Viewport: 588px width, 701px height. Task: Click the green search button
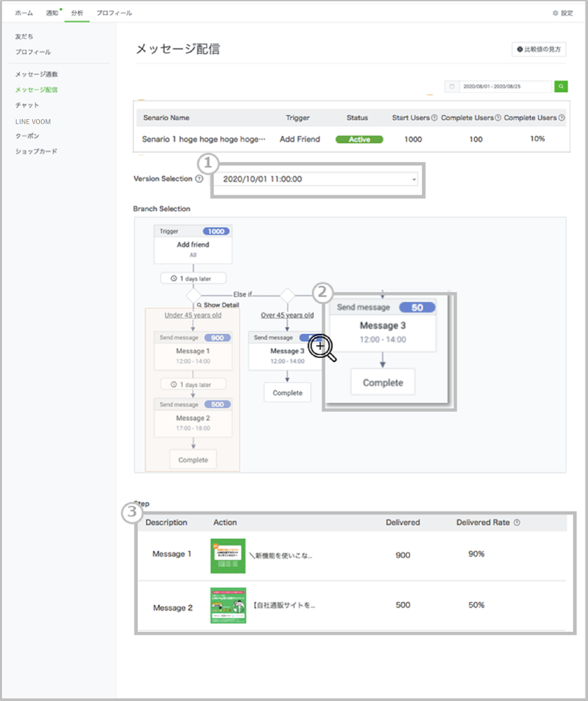(x=561, y=86)
